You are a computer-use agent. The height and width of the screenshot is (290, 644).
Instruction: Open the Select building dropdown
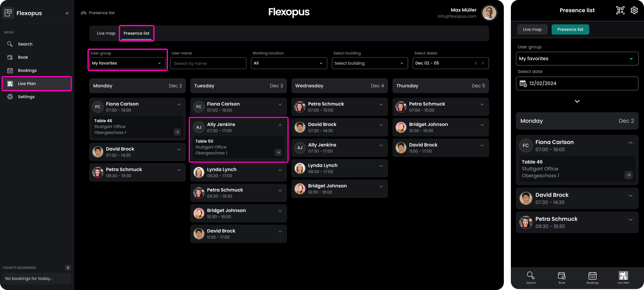[x=369, y=63]
